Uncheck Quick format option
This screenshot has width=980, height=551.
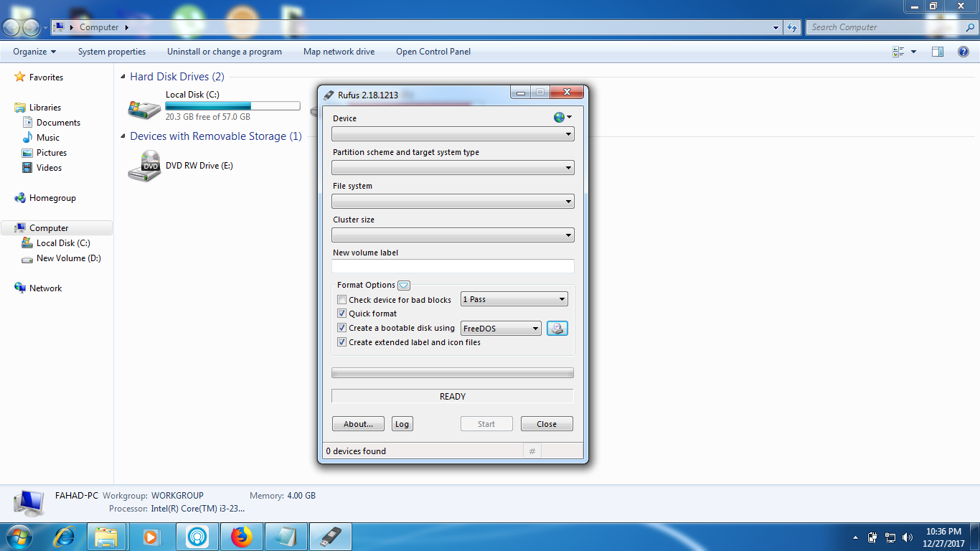pos(342,314)
